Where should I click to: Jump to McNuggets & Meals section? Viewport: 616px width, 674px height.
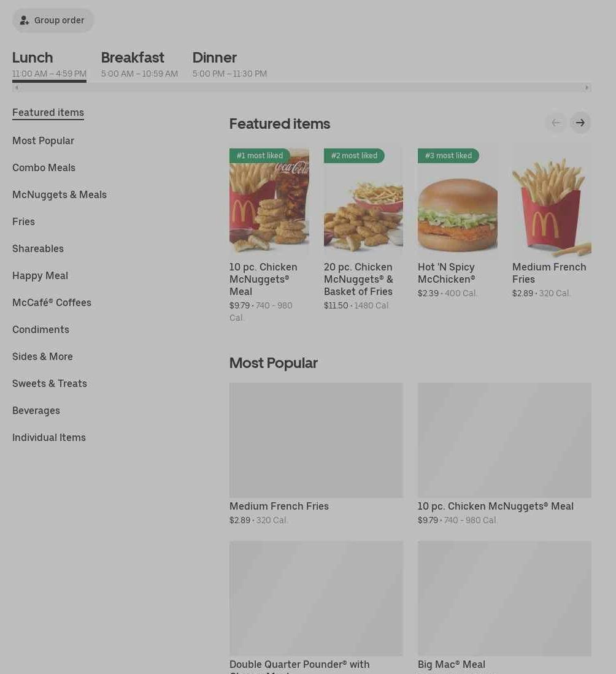point(60,195)
